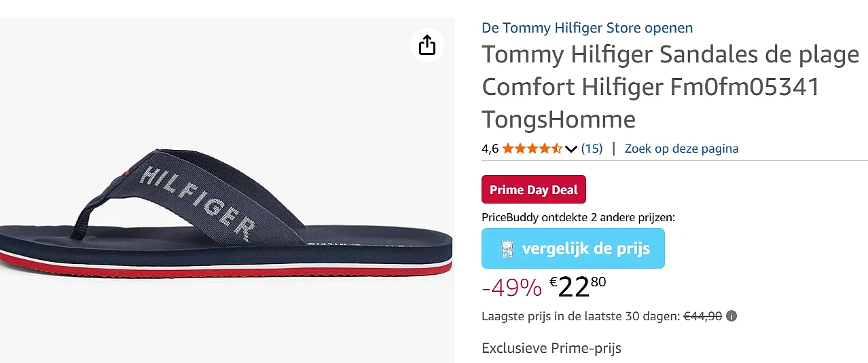Open the (15) reviews link
Viewport: 868px width, 363px height.
[x=592, y=149]
